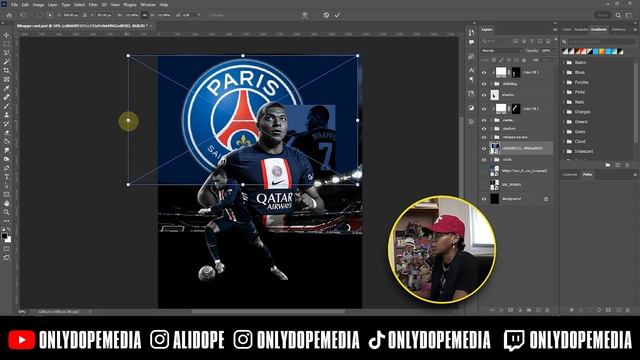
Task: Expand the Iridescent gradient folder
Action: click(x=564, y=151)
